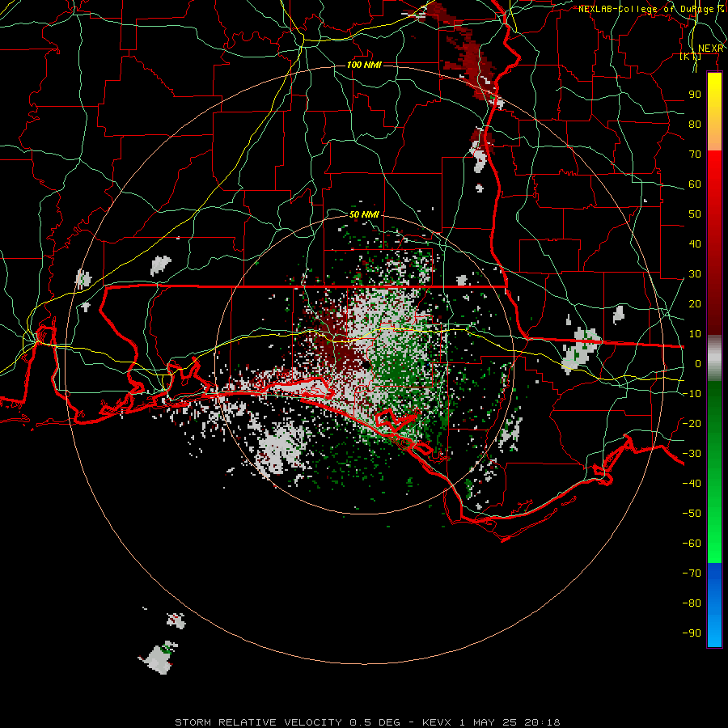Click the 20 value on velocity scale
Viewport: 728px width, 728px height.
pyautogui.click(x=695, y=304)
